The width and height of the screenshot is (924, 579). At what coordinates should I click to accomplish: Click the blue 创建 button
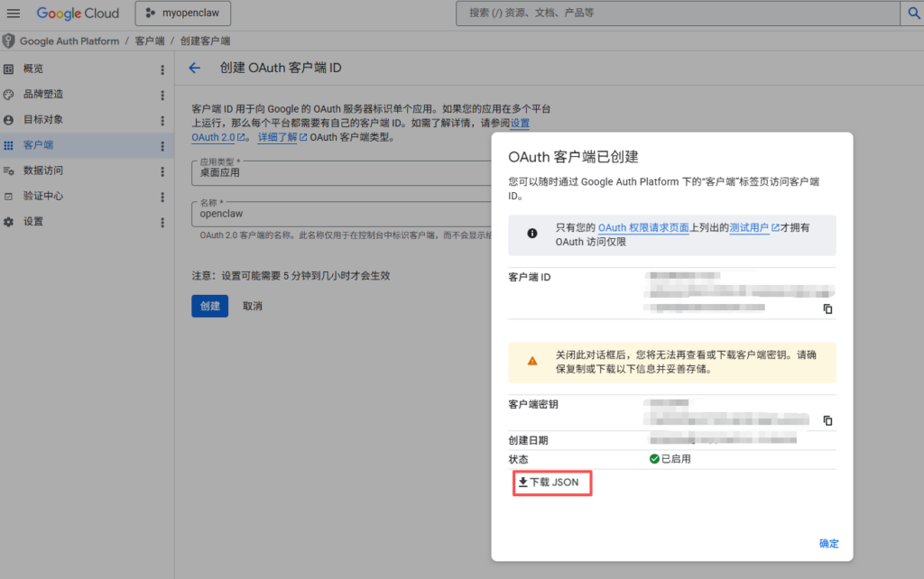(209, 306)
